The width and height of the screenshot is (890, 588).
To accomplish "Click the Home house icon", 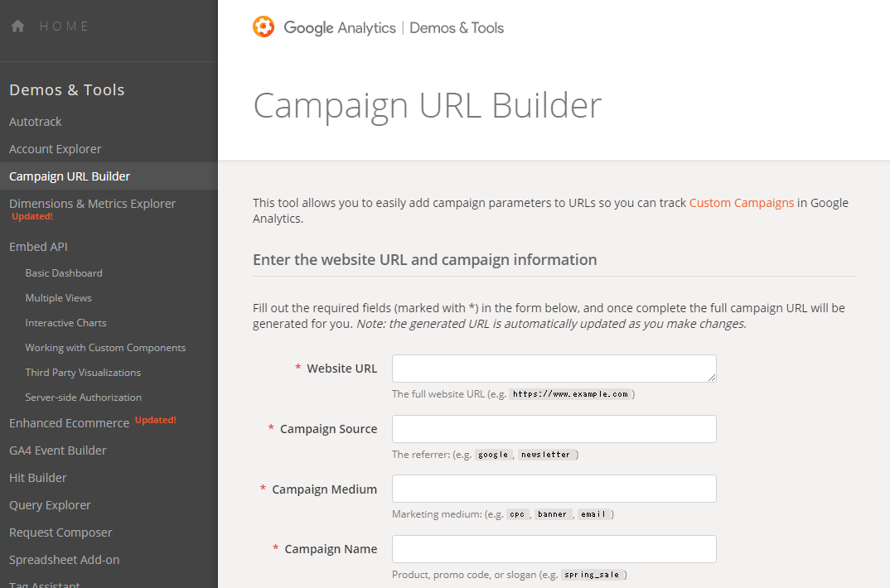I will [x=17, y=26].
